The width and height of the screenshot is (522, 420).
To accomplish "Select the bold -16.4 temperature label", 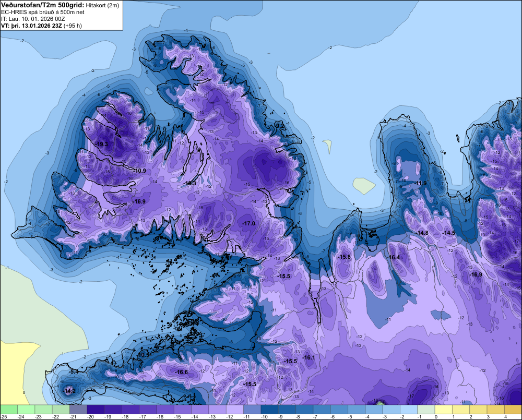I will (394, 257).
